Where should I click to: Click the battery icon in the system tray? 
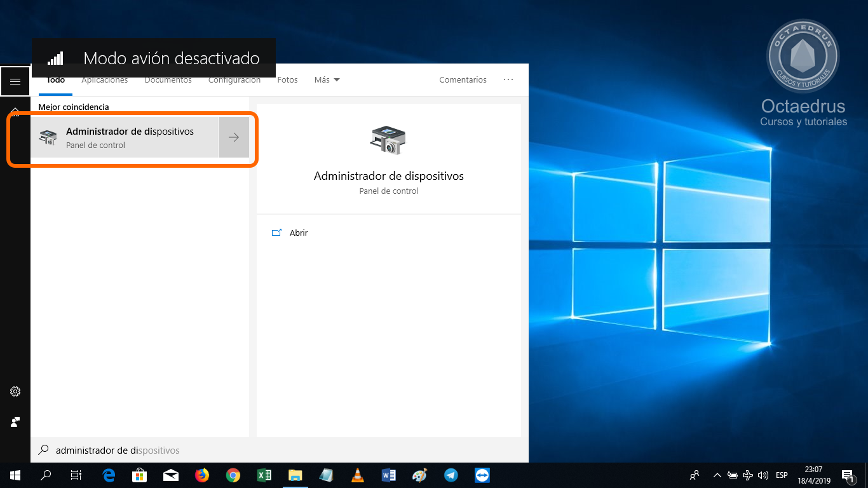733,475
